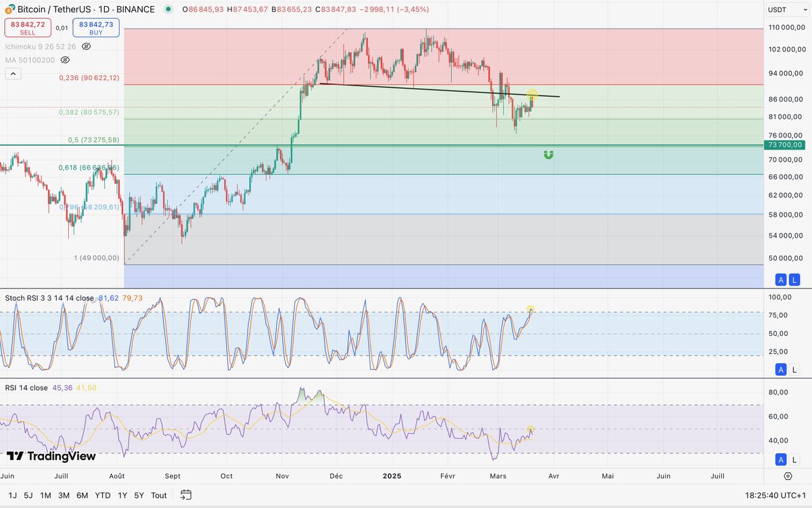Click the 110 000,00 price axis label
This screenshot has width=812, height=508.
pyautogui.click(x=785, y=27)
